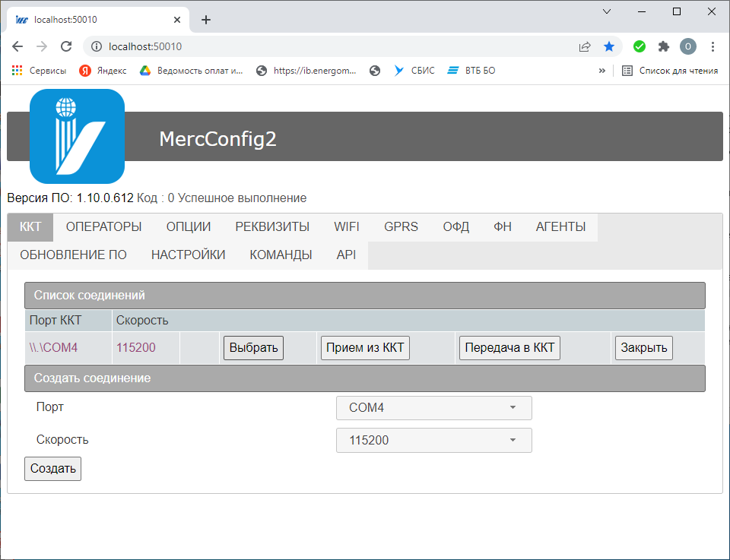Viewport: 730px width, 560px height.
Task: View site information icon in address bar
Action: coord(97,46)
